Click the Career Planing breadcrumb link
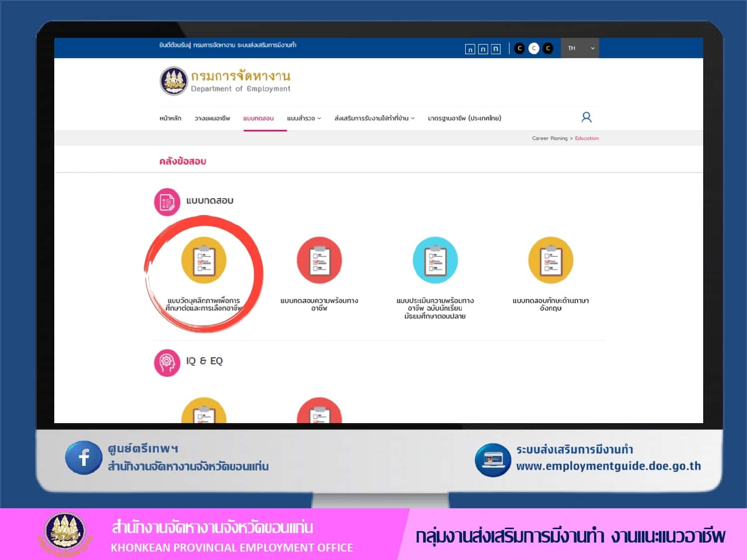Screen dimensions: 747x560 point(549,138)
